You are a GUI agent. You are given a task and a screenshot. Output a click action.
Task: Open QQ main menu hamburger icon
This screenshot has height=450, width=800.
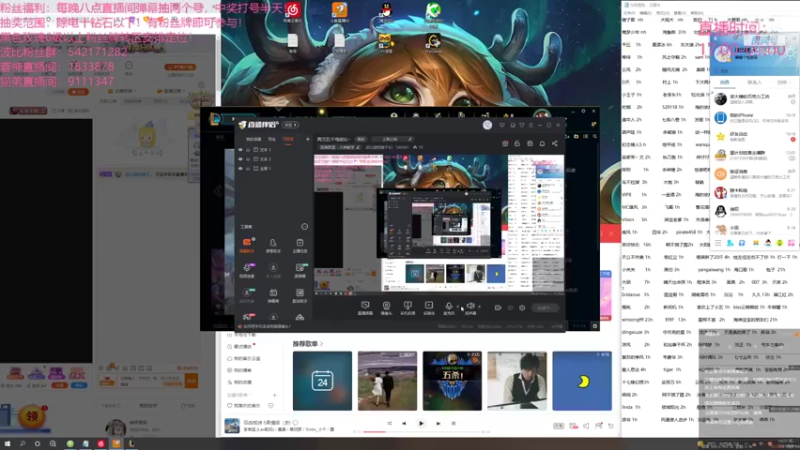click(718, 243)
